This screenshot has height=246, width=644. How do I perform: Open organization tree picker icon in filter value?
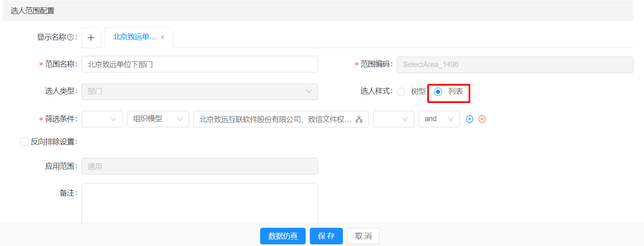tap(359, 119)
